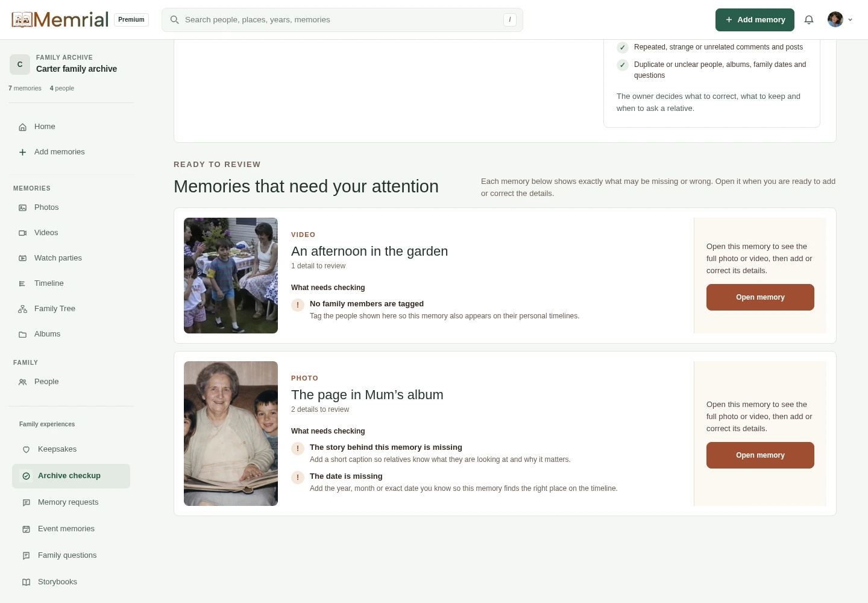Click the slash shortcut key hint
Image resolution: width=868 pixels, height=603 pixels.
click(510, 20)
